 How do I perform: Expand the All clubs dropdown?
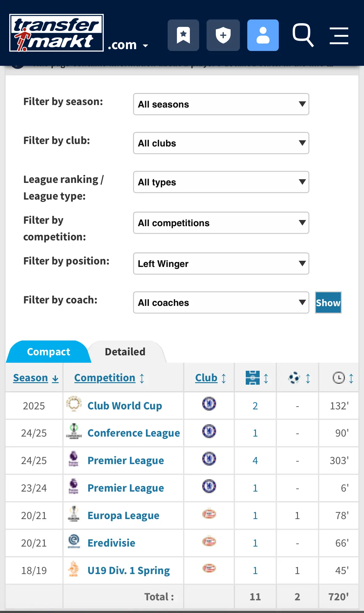221,143
